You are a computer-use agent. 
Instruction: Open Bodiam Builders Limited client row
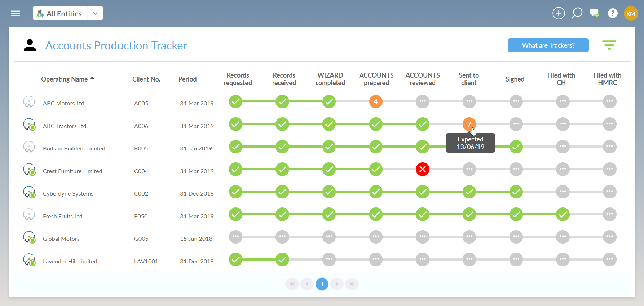click(74, 148)
